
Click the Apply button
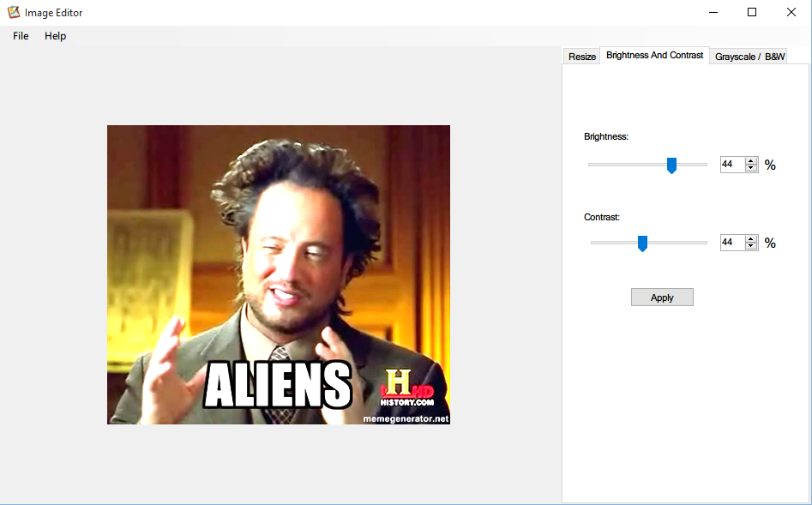(662, 298)
